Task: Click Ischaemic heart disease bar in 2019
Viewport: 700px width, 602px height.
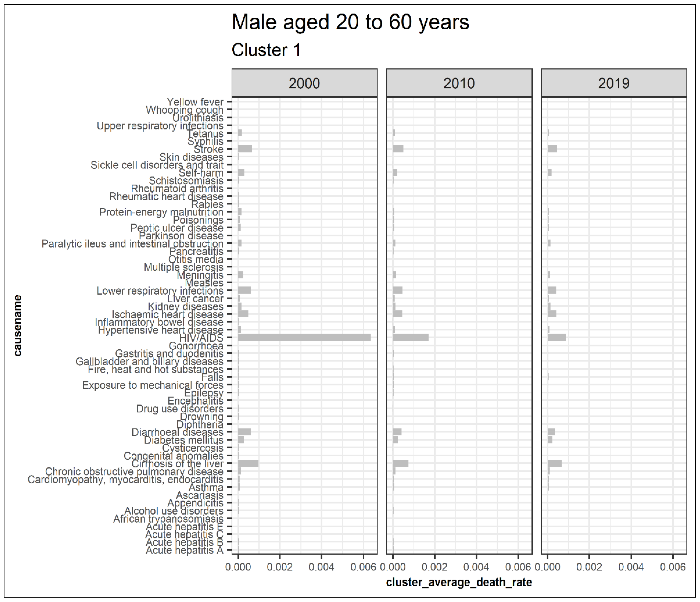Action: pos(552,314)
